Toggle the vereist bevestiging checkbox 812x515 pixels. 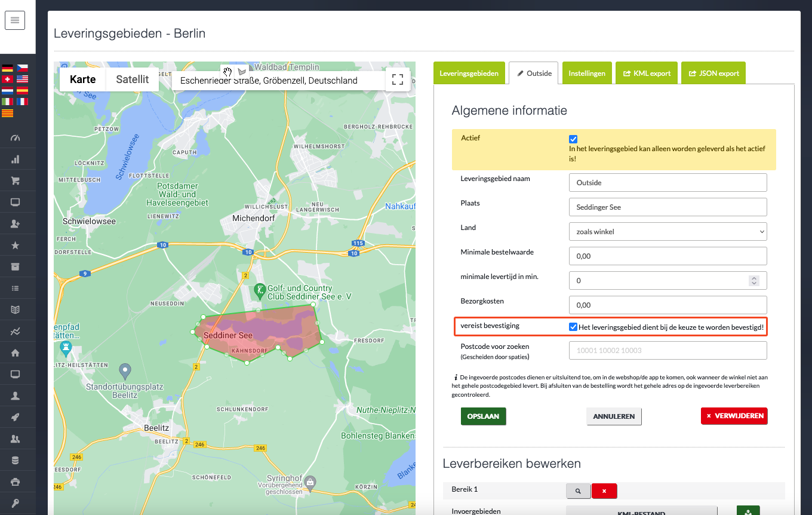tap(573, 327)
